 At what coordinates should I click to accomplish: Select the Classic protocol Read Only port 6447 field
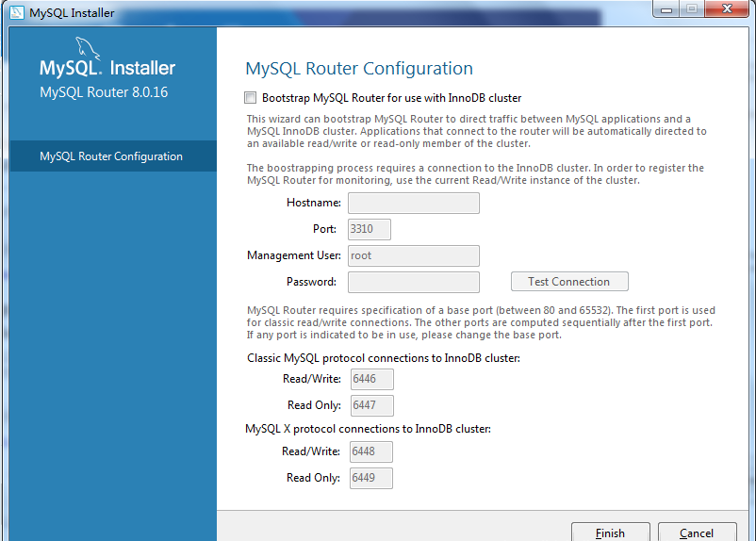(x=371, y=405)
